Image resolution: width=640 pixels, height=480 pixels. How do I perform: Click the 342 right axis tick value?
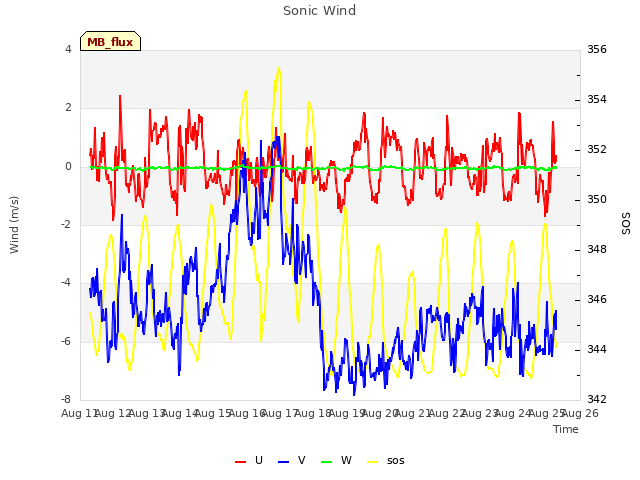click(597, 399)
